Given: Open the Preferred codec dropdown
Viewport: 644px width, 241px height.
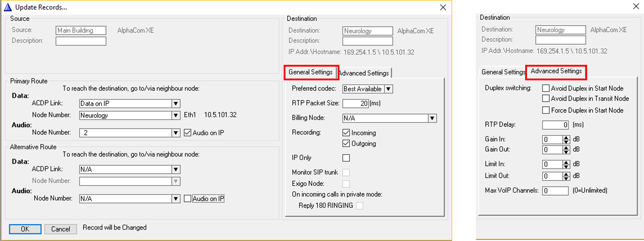Looking at the screenshot, I should point(388,89).
